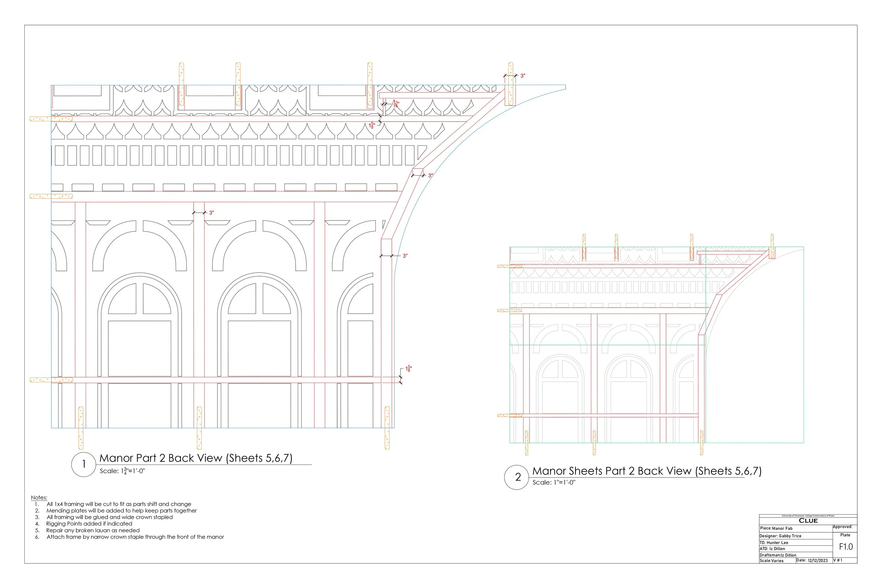Click note 6 about narrow crown staple
Image resolution: width=882 pixels, height=588 pixels.
(135, 537)
